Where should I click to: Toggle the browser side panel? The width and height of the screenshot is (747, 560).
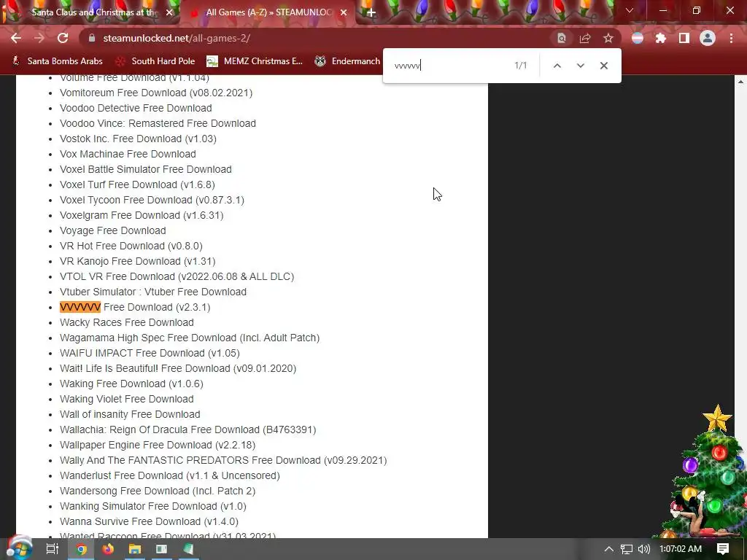point(684,38)
